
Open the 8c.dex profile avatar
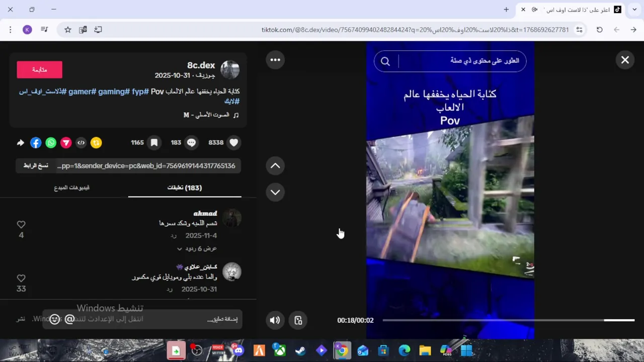tap(230, 70)
